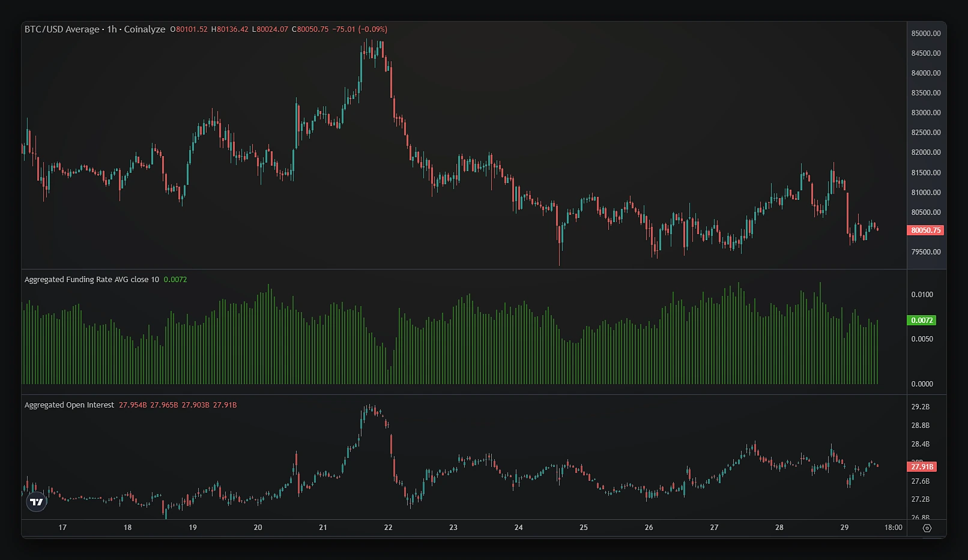Select date 28 on time axis

[779, 528]
